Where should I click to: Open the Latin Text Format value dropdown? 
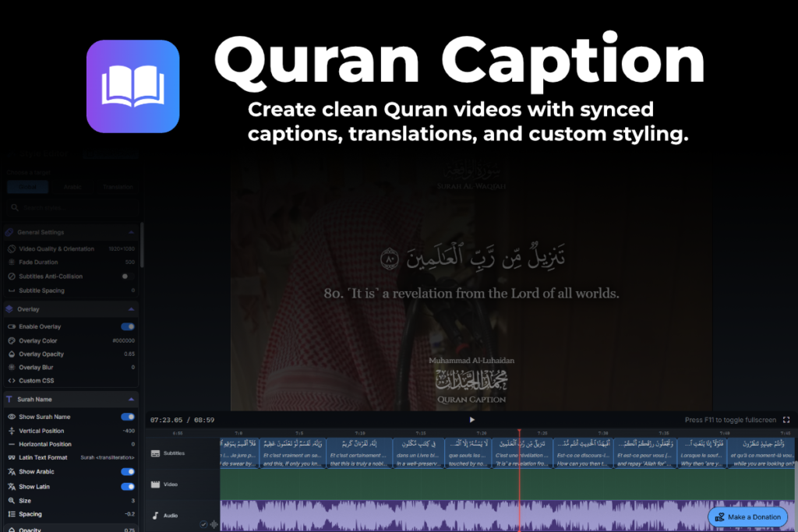[x=108, y=457]
